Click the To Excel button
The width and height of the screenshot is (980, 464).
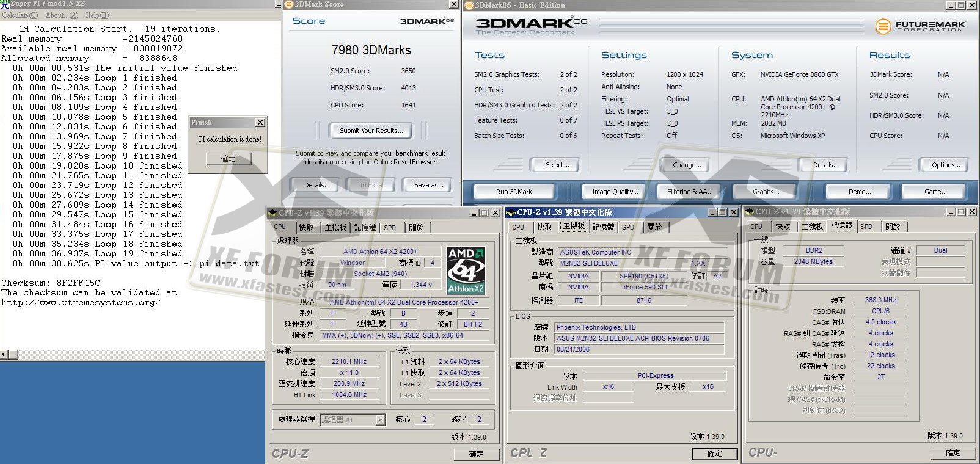click(371, 185)
